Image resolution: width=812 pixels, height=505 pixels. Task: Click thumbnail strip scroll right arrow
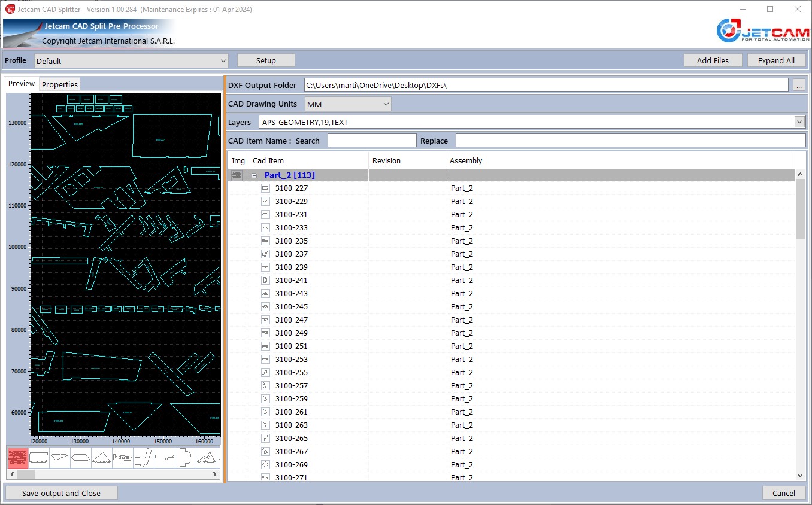(216, 474)
